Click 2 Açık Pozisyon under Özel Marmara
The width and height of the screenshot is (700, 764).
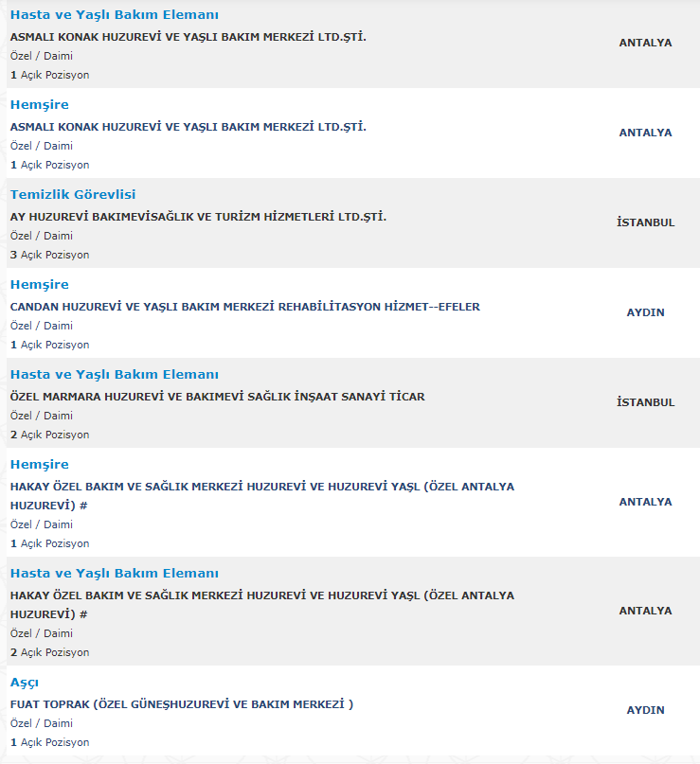point(49,435)
